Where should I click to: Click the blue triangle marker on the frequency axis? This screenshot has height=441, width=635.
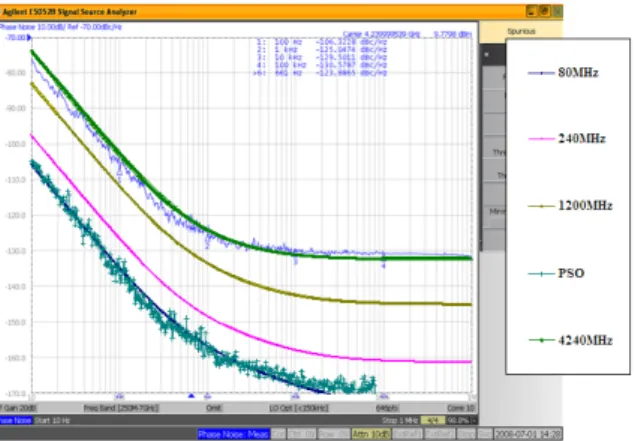192,396
